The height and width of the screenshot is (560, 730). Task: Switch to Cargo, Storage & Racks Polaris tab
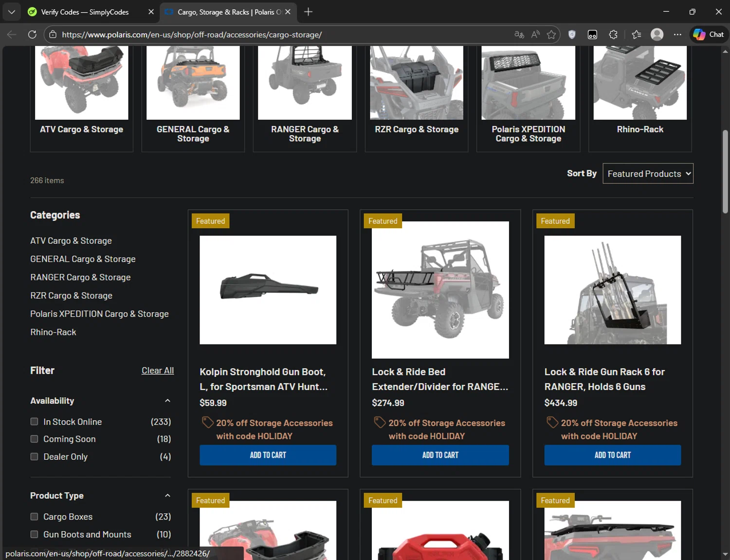pyautogui.click(x=229, y=12)
